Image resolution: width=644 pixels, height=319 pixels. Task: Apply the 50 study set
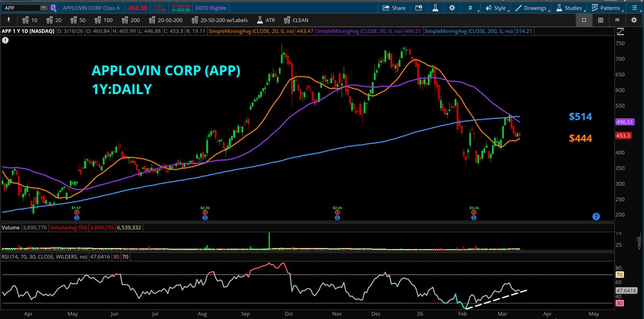[x=78, y=20]
